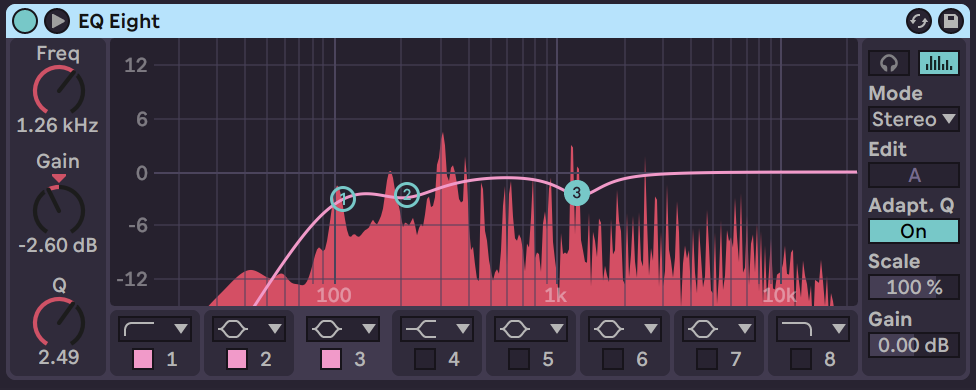This screenshot has width=976, height=390.
Task: Click the 1.26 kHz frequency value
Action: click(x=58, y=126)
